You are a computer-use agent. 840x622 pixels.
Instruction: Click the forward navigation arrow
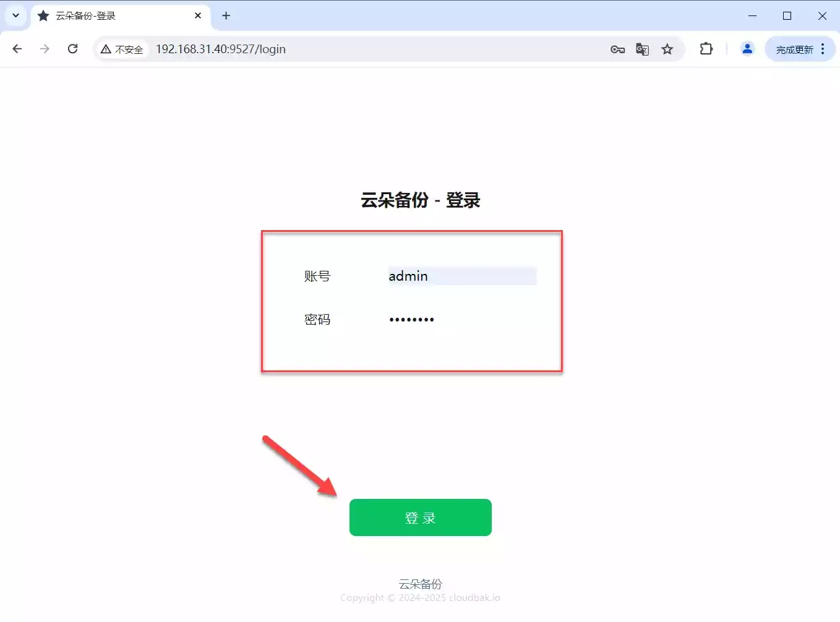point(45,49)
